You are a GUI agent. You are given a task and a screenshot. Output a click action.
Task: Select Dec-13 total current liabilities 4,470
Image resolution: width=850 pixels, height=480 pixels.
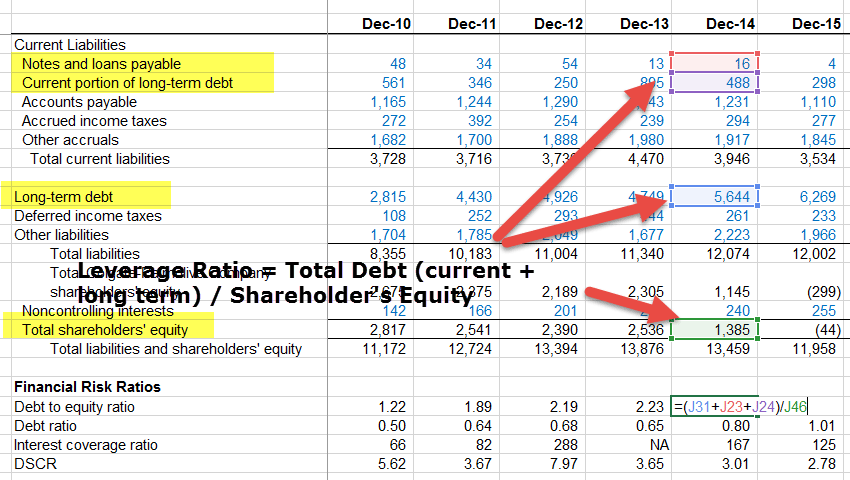(646, 158)
